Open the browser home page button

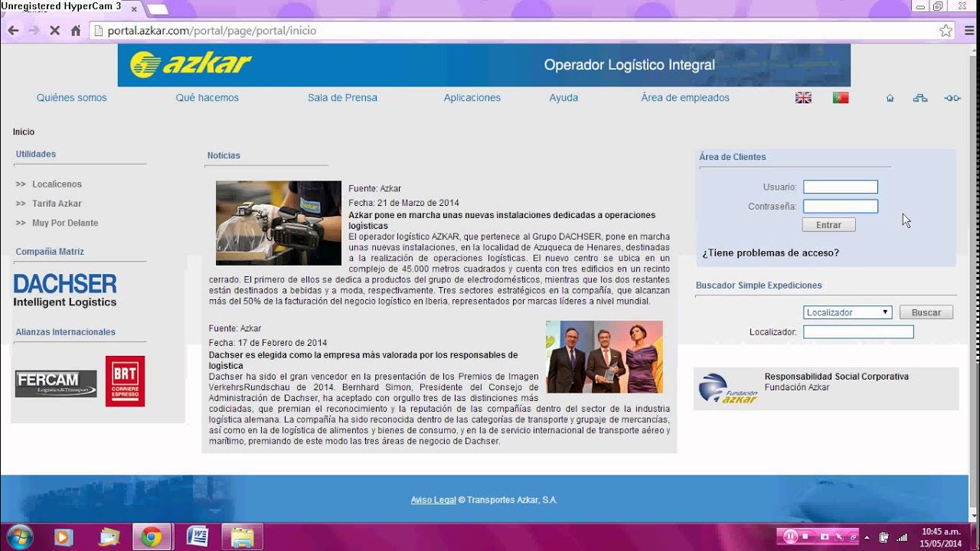click(x=76, y=31)
